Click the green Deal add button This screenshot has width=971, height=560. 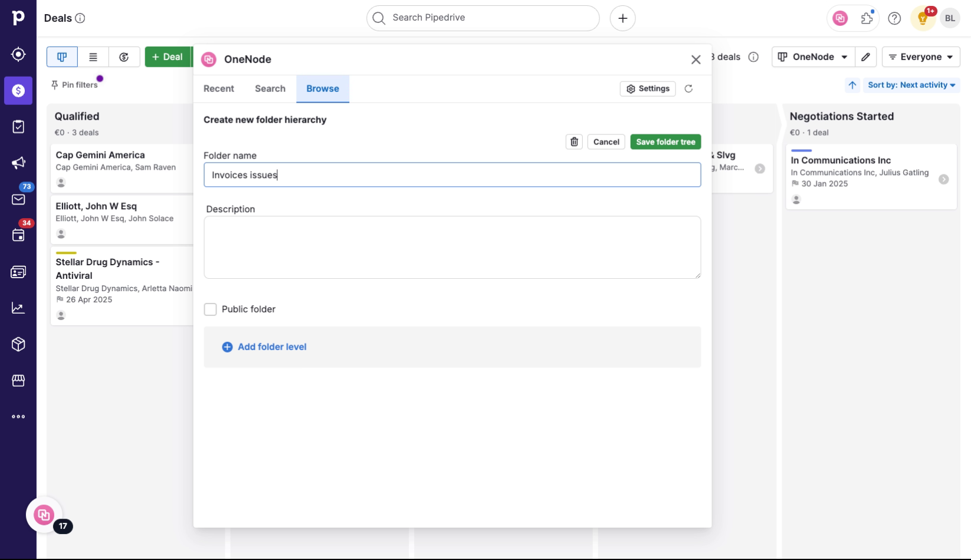pos(168,57)
